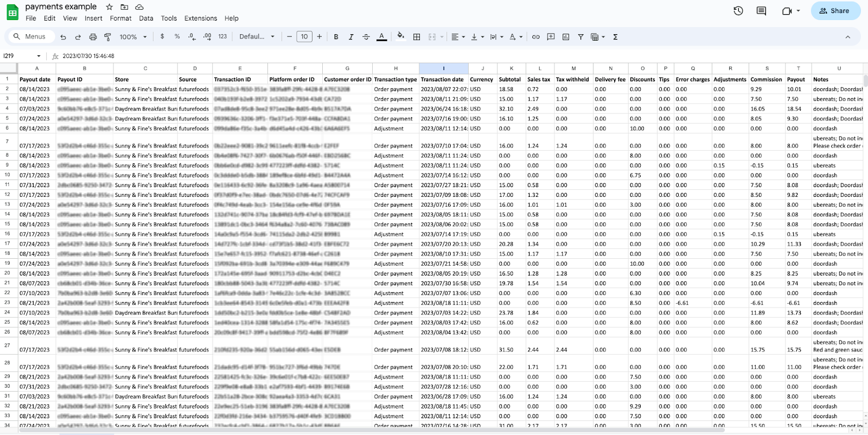Click the Share button
Image resolution: width=868 pixels, height=435 pixels.
pos(835,11)
